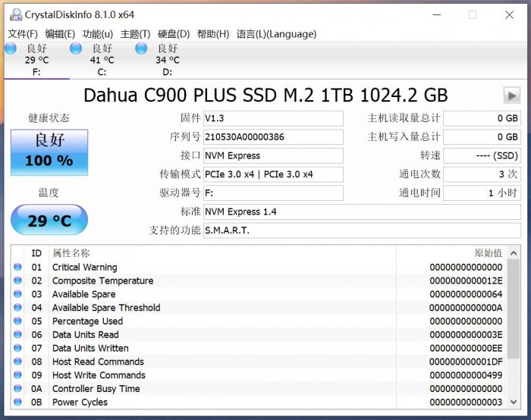Sort by 属性名称 column header
Viewport: 531px width, 420px height.
(x=71, y=253)
